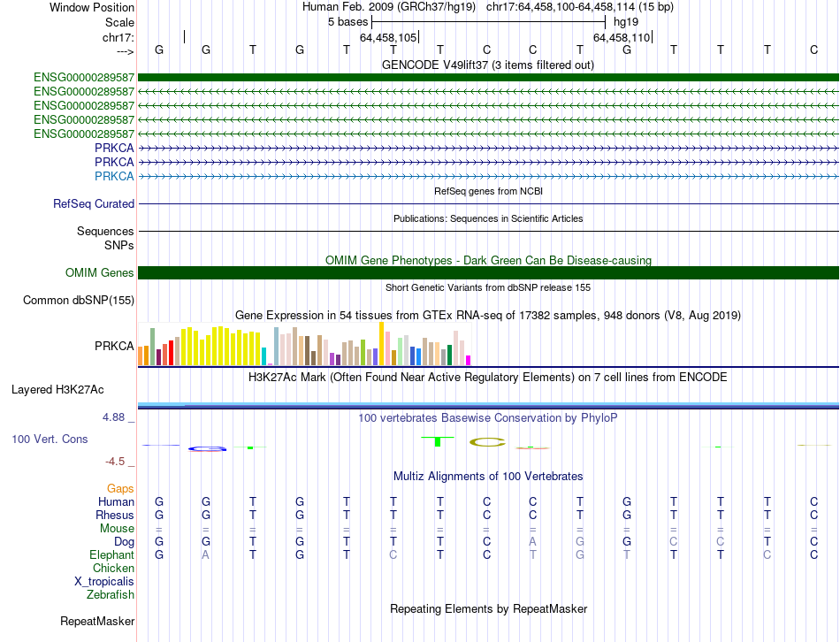Click the 100 Vert. Cons label
The height and width of the screenshot is (642, 840).
click(50, 439)
